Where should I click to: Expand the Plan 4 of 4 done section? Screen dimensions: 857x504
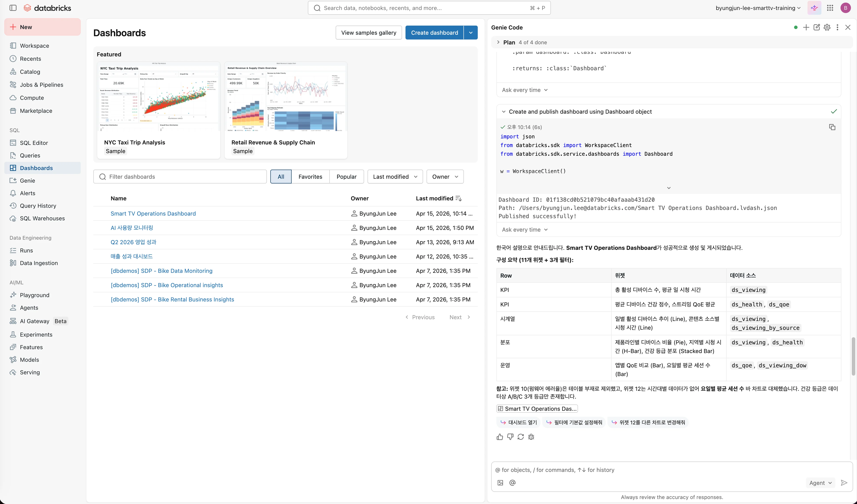(498, 43)
